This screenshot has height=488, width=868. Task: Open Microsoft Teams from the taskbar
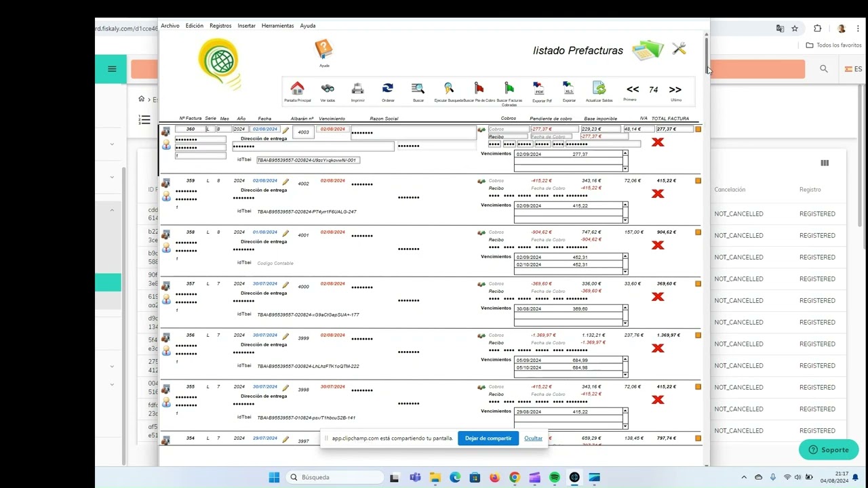[415, 477]
